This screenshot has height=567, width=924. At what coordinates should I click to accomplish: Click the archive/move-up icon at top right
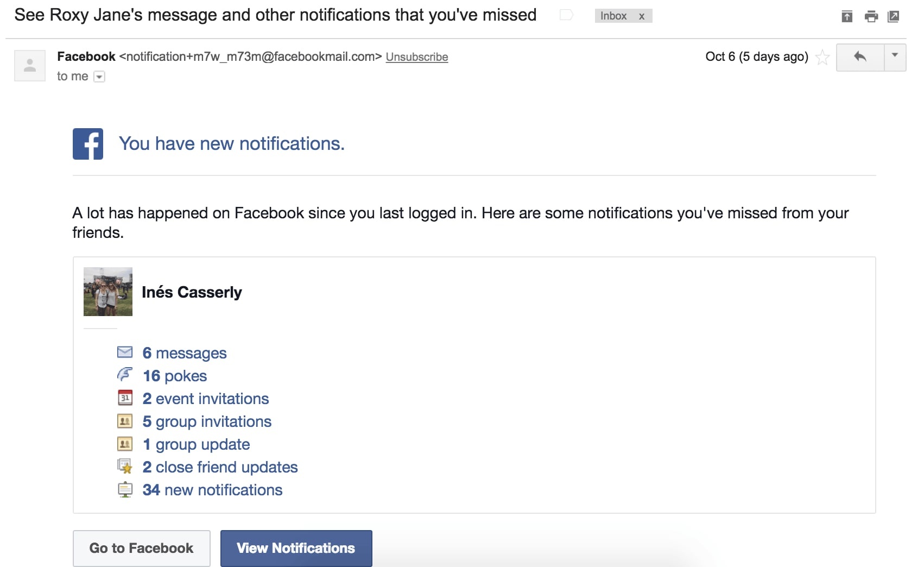(847, 16)
